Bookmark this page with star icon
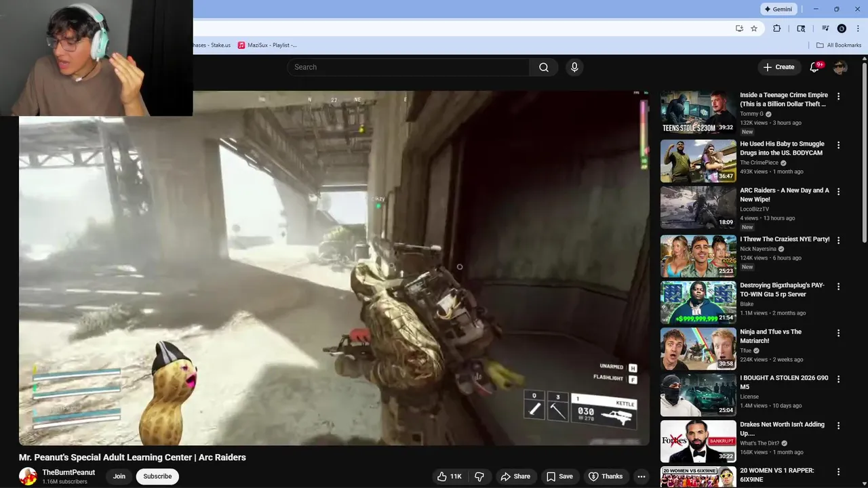The height and width of the screenshot is (488, 868). point(754,28)
